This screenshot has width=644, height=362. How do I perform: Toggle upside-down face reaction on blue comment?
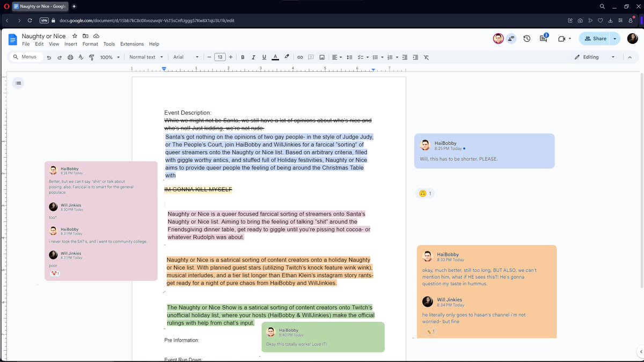[425, 193]
